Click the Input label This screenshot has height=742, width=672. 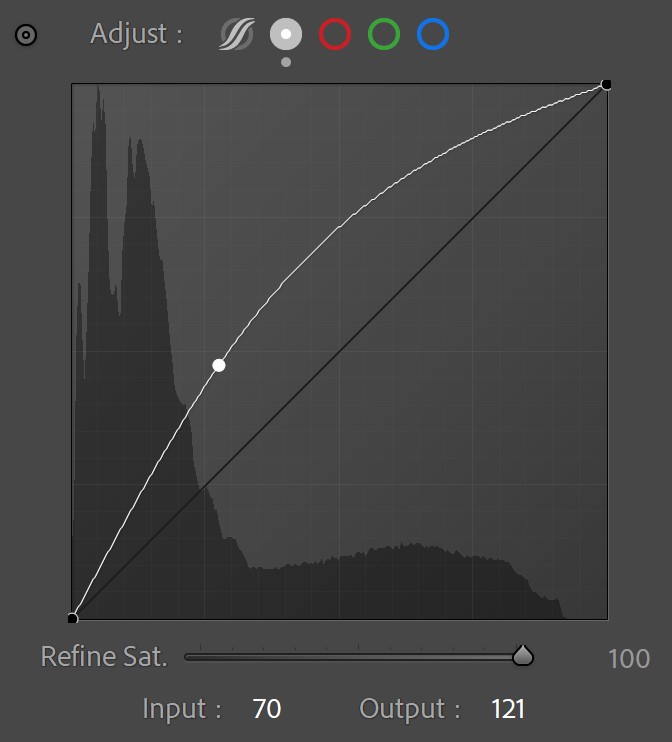pyautogui.click(x=182, y=710)
